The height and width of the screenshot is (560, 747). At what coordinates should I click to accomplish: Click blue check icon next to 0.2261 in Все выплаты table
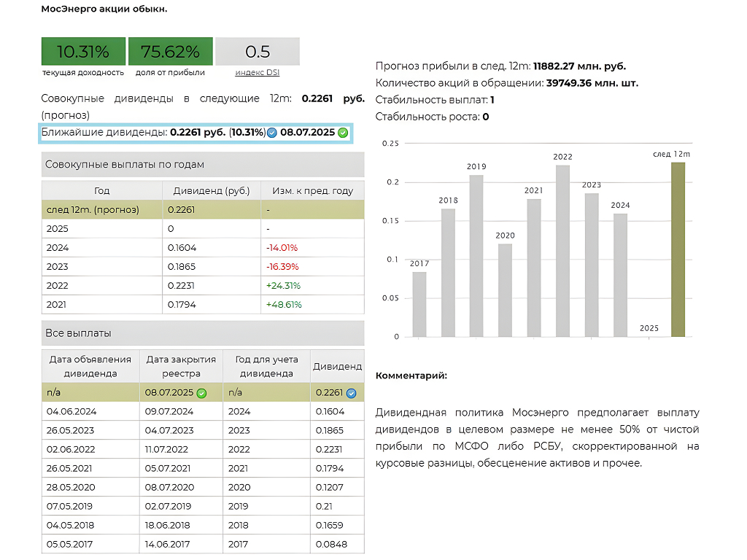click(351, 393)
